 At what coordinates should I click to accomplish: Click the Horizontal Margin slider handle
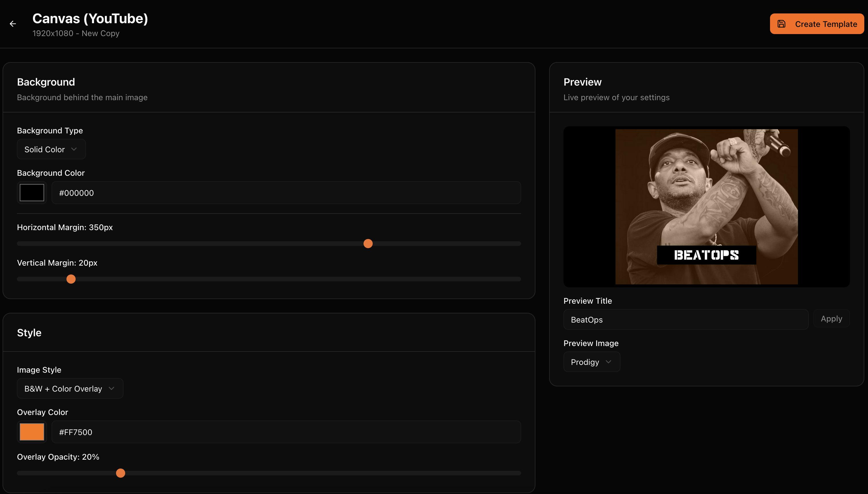click(x=368, y=244)
